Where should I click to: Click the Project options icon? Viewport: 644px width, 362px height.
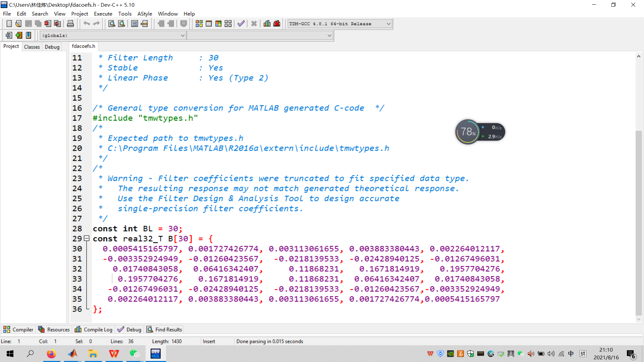point(183,23)
